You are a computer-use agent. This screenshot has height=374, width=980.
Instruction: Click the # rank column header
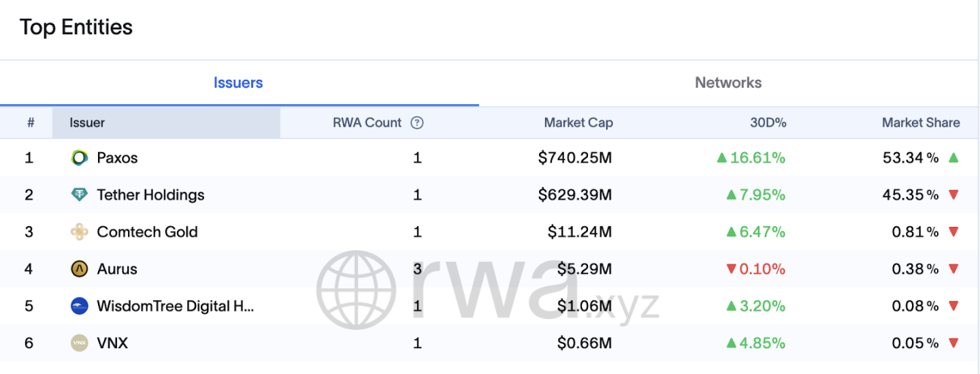tap(31, 123)
